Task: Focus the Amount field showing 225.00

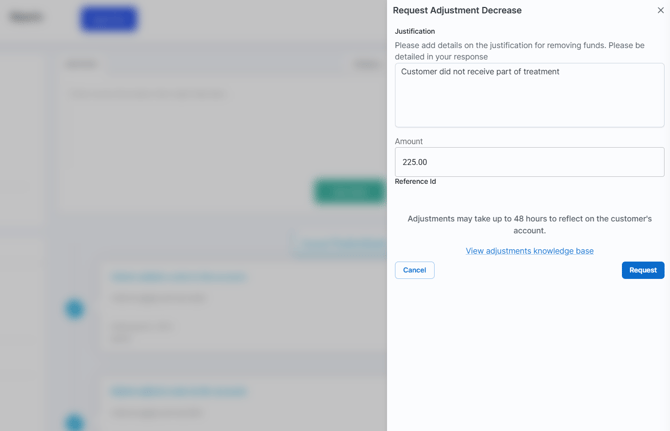Action: 529,162
